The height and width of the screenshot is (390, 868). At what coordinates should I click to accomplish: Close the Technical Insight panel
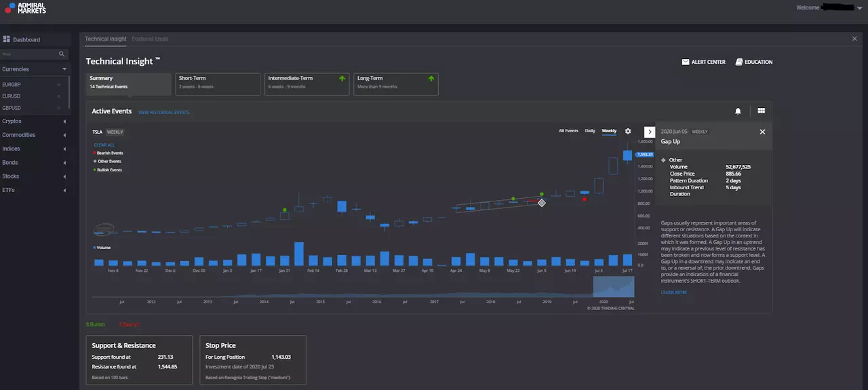pos(854,39)
